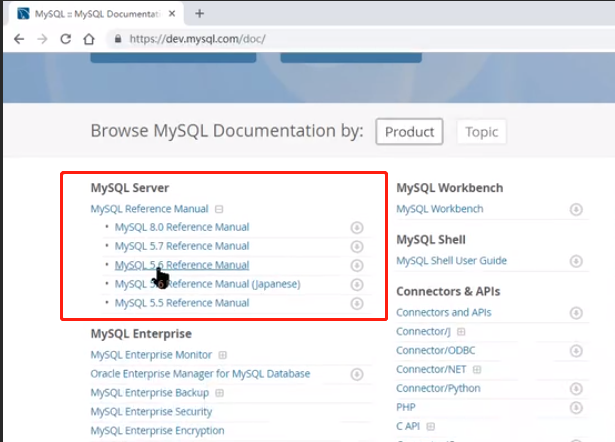The width and height of the screenshot is (615, 442).
Task: Open MySQL Shell User Guide
Action: coord(451,260)
